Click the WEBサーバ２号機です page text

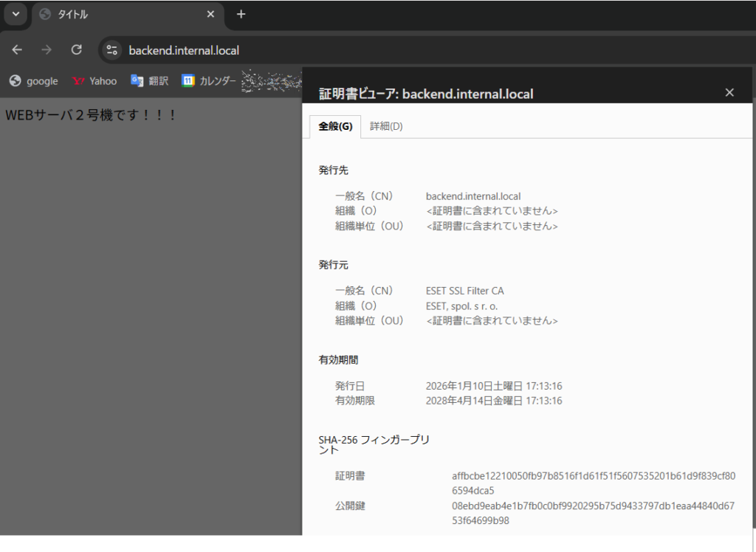[91, 116]
